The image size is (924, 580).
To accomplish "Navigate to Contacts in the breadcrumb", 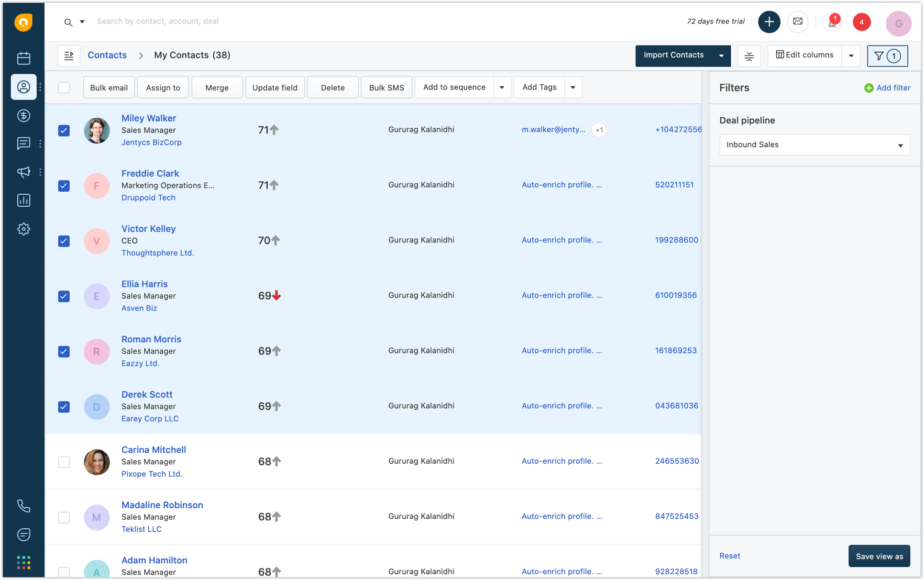I will pos(107,55).
